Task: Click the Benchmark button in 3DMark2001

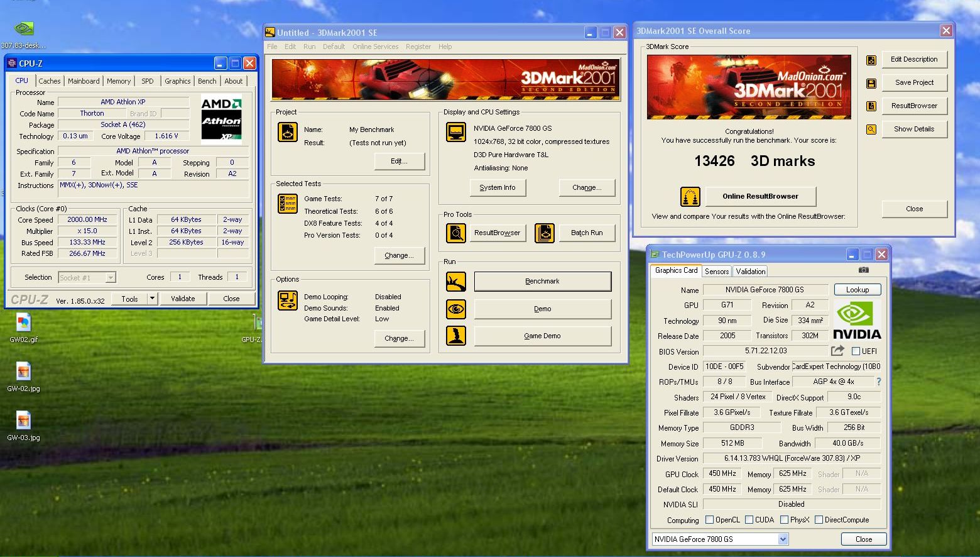Action: (x=542, y=282)
